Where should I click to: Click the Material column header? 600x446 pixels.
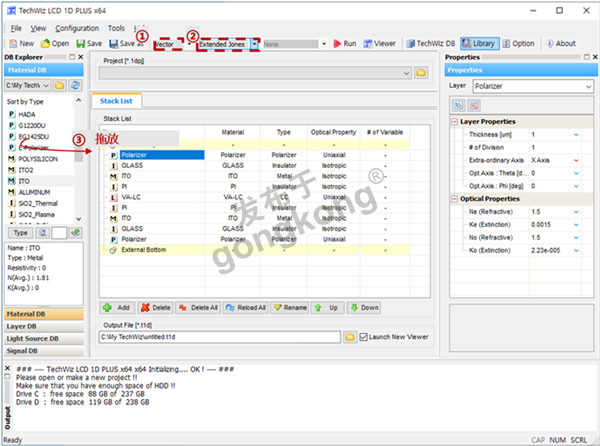point(233,132)
